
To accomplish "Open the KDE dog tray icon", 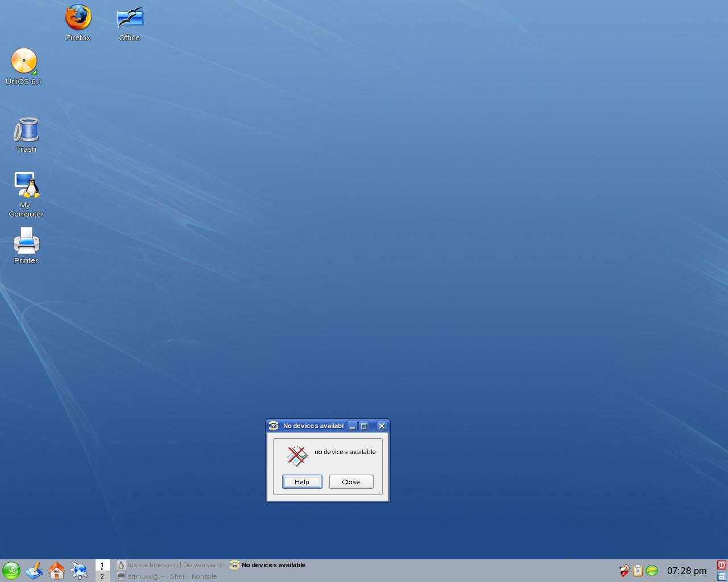I will click(624, 571).
